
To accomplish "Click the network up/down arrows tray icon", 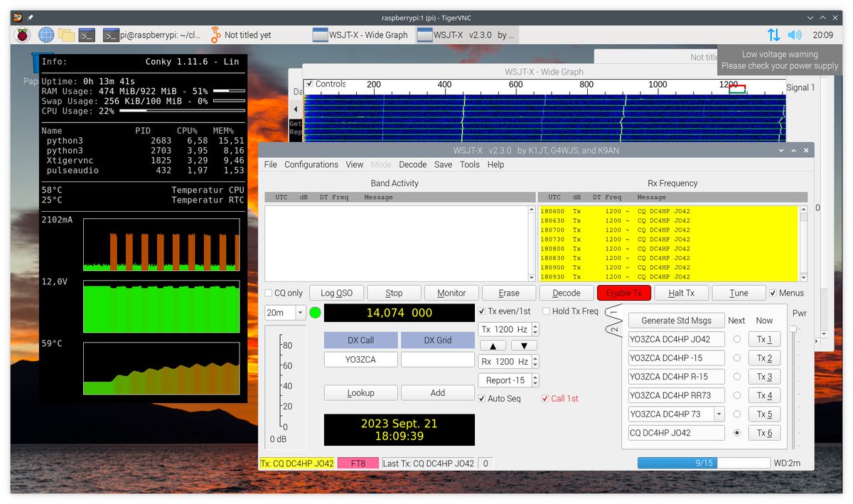I will [x=774, y=35].
